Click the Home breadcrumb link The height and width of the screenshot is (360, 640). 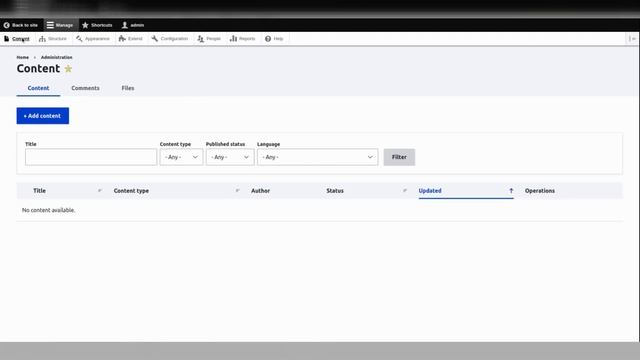[23, 58]
